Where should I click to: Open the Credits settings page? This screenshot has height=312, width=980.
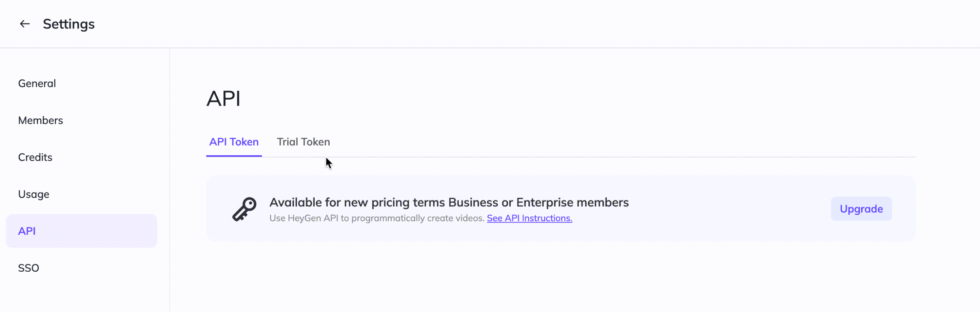35,157
